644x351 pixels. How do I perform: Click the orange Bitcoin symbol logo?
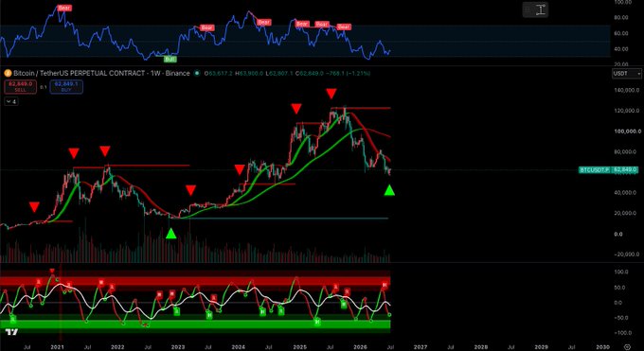click(x=8, y=73)
